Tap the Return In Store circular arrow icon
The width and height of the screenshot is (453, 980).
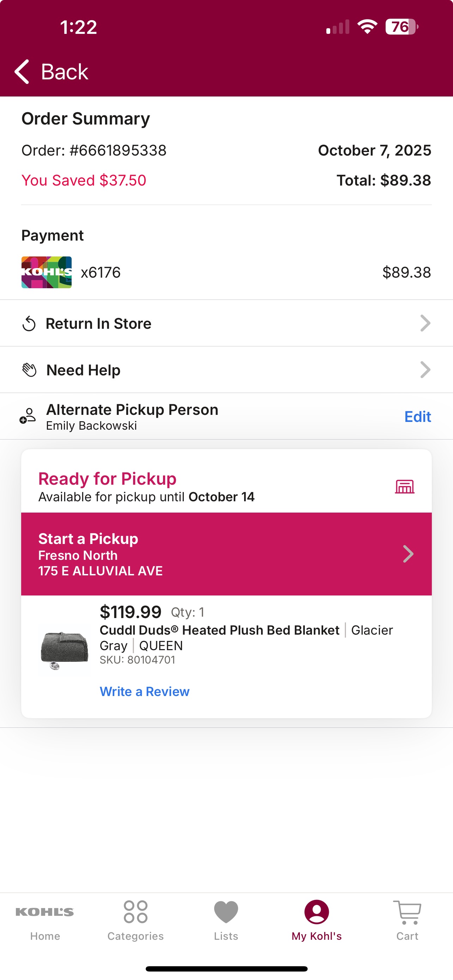[29, 324]
